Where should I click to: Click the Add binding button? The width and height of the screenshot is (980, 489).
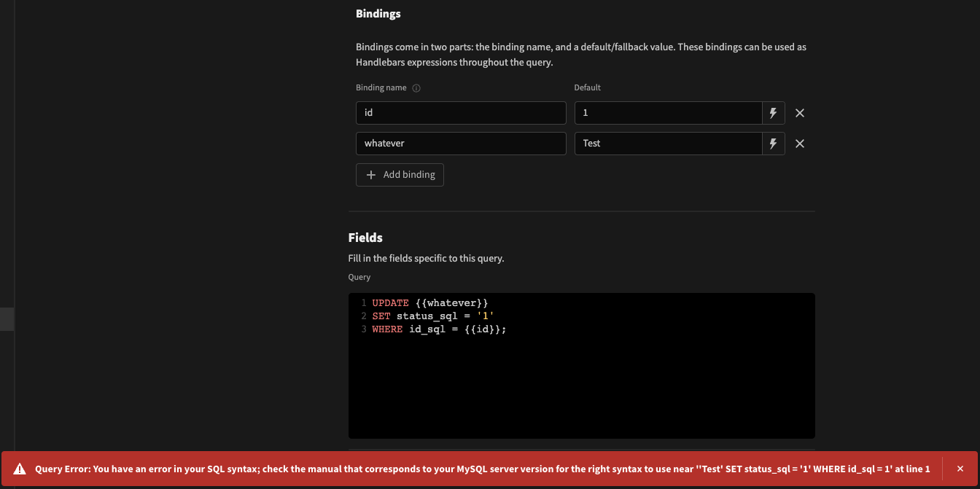[x=400, y=174]
